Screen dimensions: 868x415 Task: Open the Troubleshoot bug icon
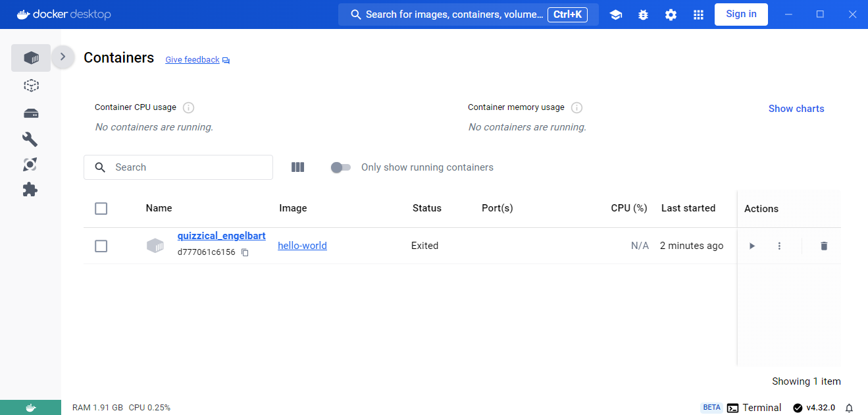click(643, 14)
